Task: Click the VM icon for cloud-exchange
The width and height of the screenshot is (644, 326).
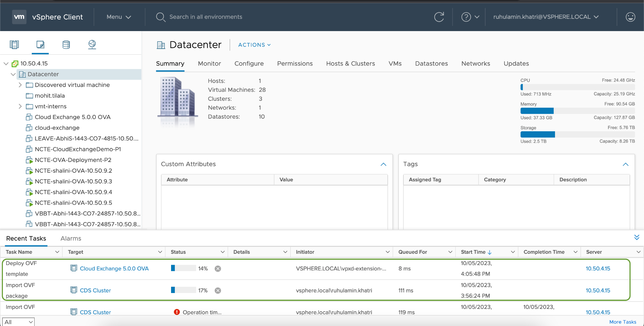Action: coord(29,128)
